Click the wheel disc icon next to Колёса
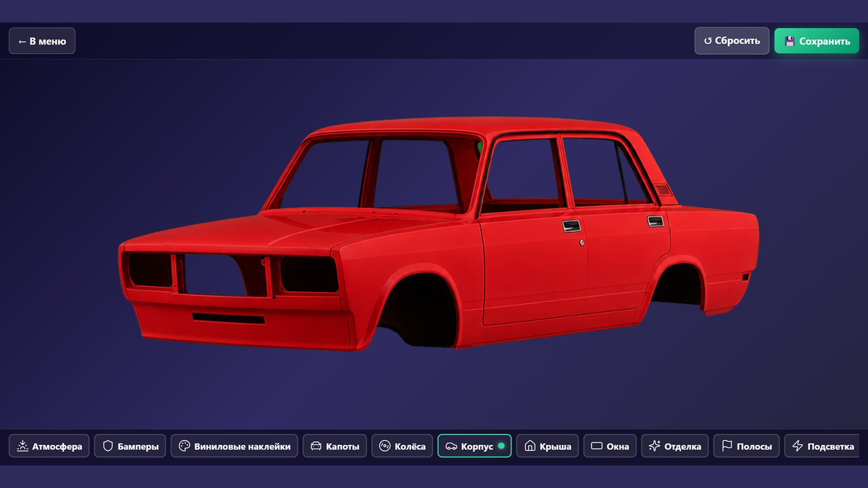This screenshot has width=868, height=488. tap(385, 446)
